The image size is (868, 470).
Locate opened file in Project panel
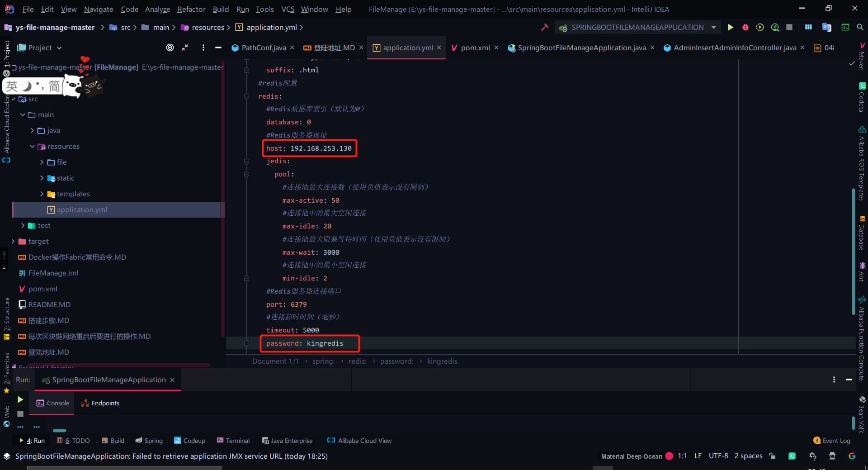[x=170, y=47]
